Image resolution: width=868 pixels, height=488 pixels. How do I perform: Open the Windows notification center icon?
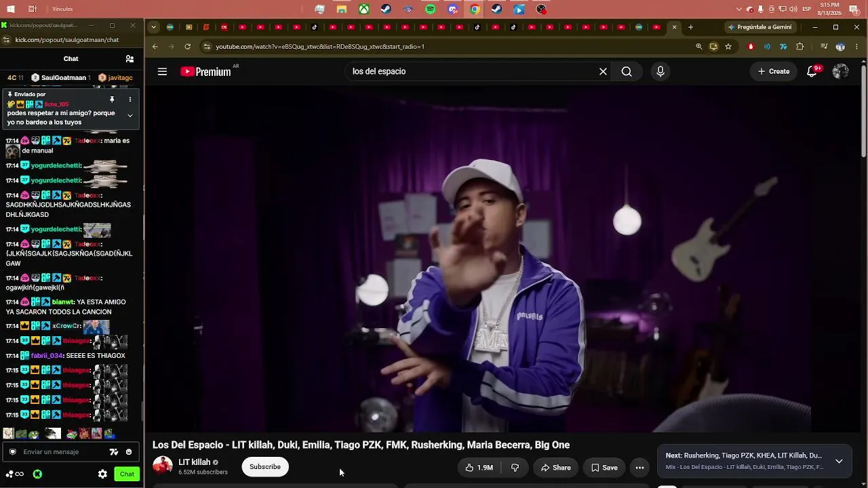[855, 9]
